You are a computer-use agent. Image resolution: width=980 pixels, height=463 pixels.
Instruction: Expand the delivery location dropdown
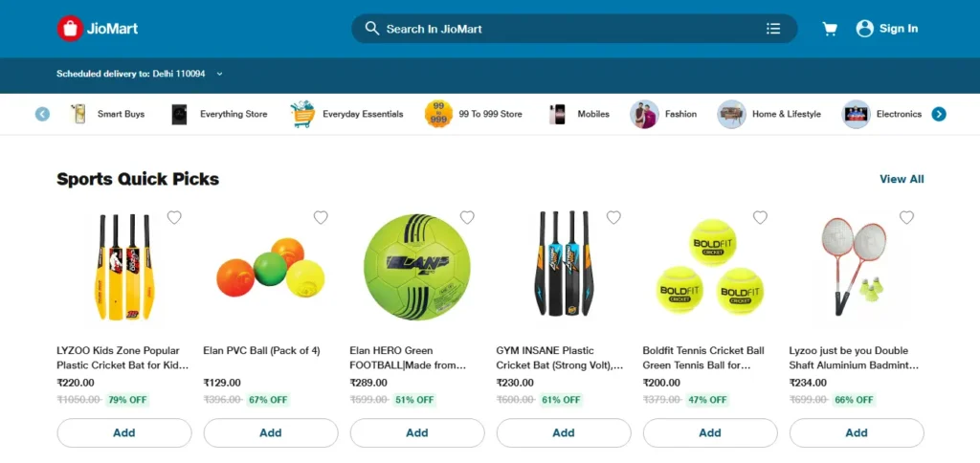219,74
